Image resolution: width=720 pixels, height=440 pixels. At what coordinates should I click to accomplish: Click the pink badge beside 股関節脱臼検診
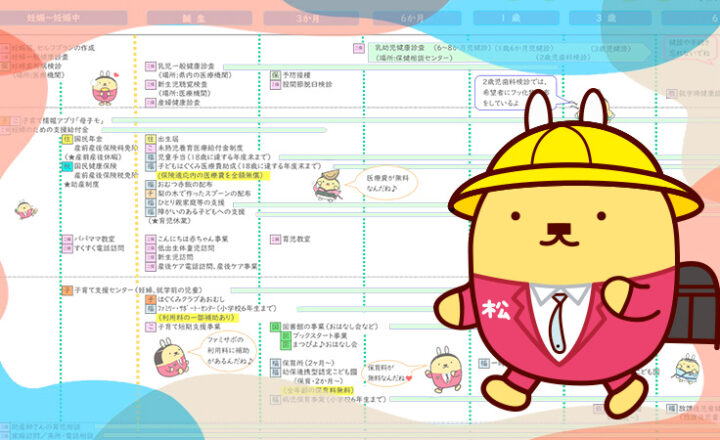tap(275, 84)
